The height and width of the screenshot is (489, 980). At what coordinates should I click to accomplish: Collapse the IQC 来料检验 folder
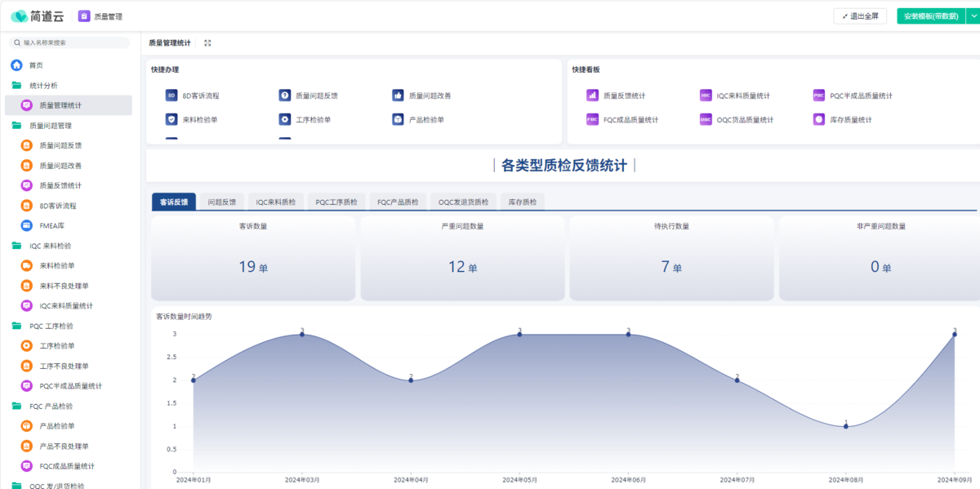tap(16, 246)
